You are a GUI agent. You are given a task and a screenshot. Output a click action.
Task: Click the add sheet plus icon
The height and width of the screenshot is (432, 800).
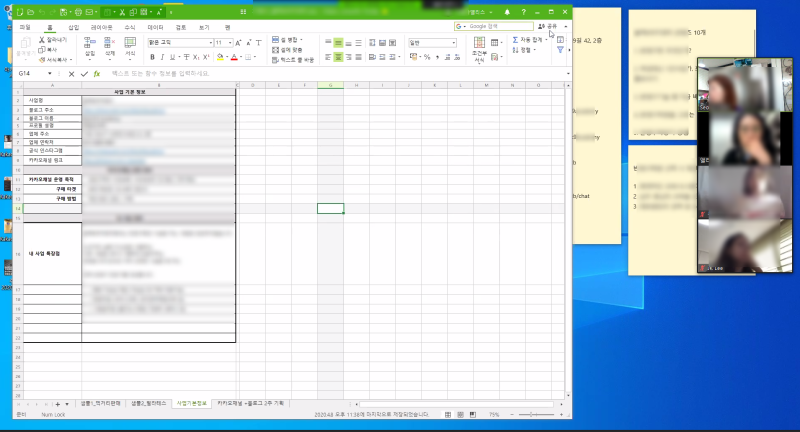58,404
